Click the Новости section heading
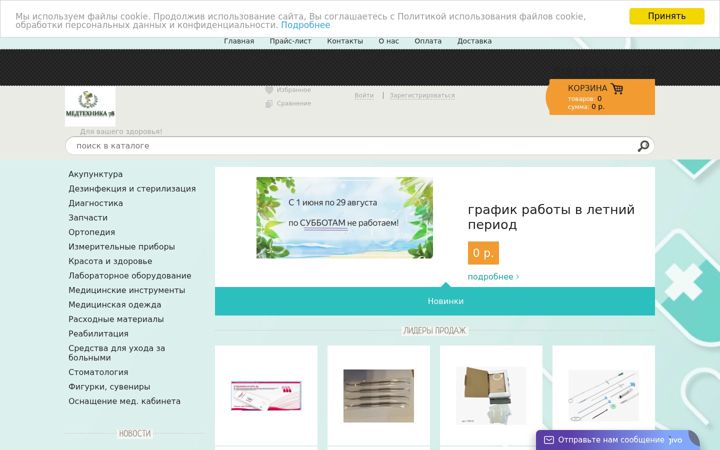This screenshot has width=720, height=450. point(135,433)
